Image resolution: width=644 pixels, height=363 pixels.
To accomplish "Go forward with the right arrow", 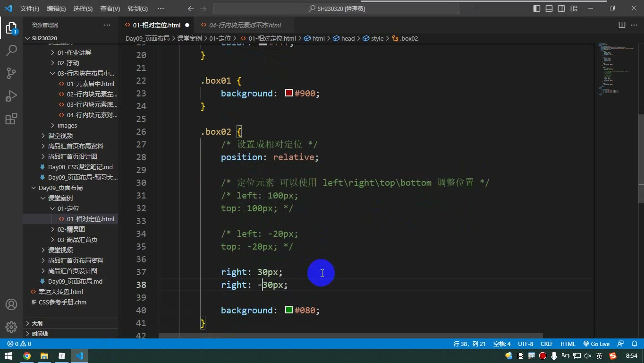I will 204,9.
